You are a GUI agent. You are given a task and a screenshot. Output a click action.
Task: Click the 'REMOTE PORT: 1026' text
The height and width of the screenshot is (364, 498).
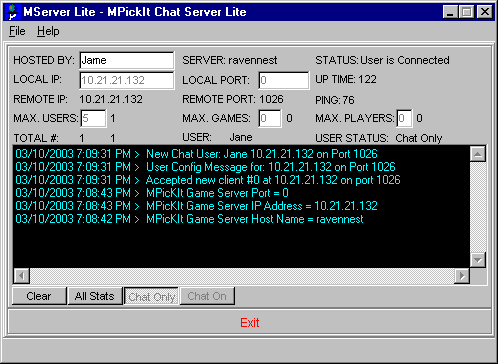[x=233, y=99]
